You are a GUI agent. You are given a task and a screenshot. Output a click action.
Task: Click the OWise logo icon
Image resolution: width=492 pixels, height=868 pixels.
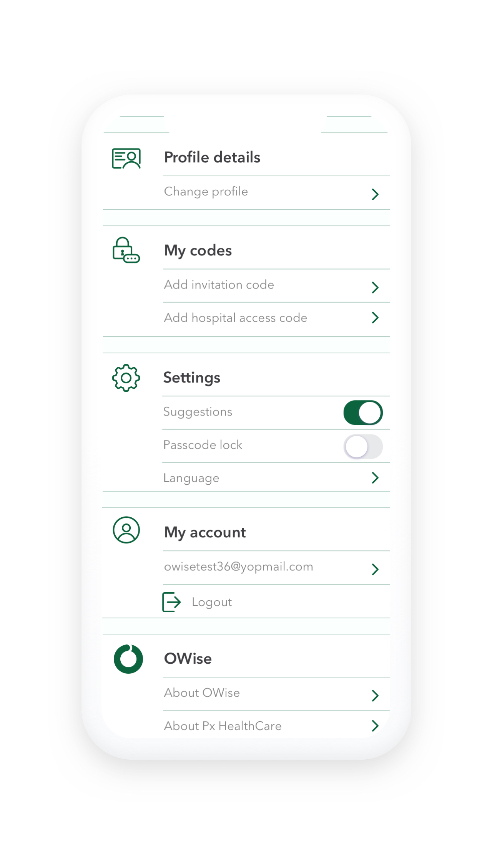(128, 659)
